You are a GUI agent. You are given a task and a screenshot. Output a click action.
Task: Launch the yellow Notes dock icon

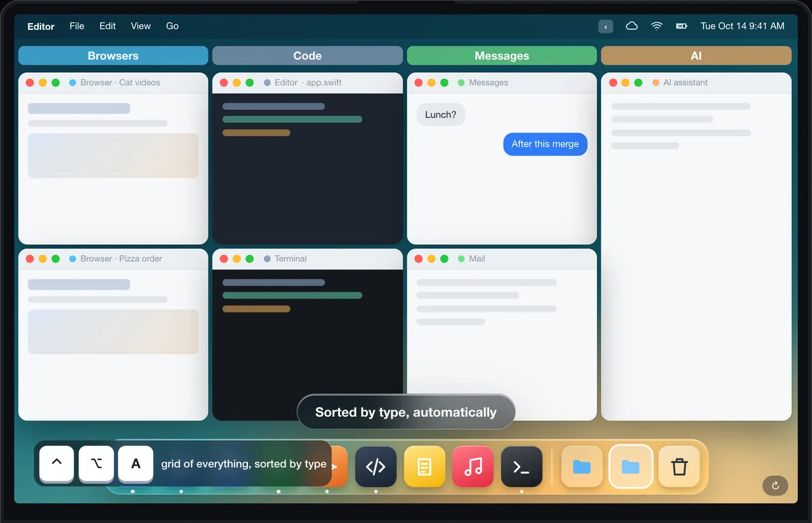424,467
